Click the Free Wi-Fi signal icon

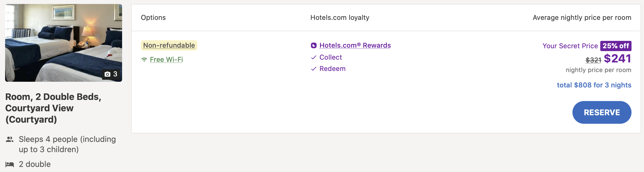(x=144, y=60)
